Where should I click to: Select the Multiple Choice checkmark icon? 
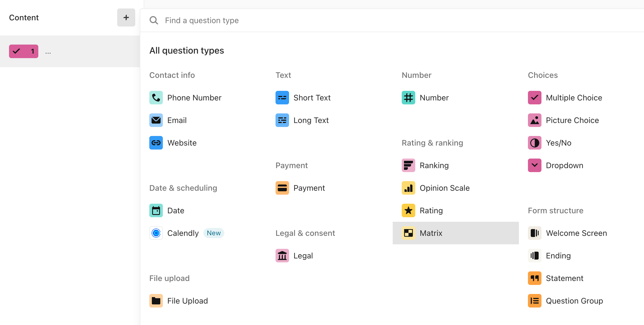tap(535, 98)
